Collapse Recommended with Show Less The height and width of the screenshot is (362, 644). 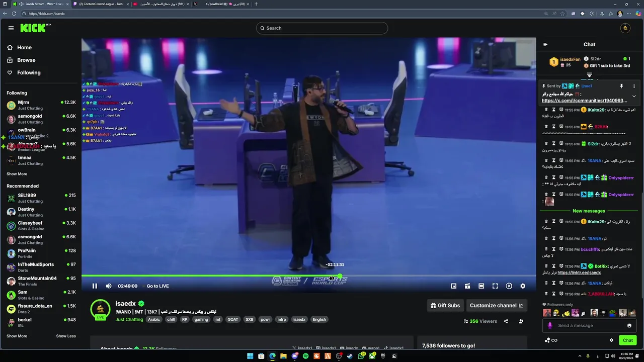coord(66,336)
